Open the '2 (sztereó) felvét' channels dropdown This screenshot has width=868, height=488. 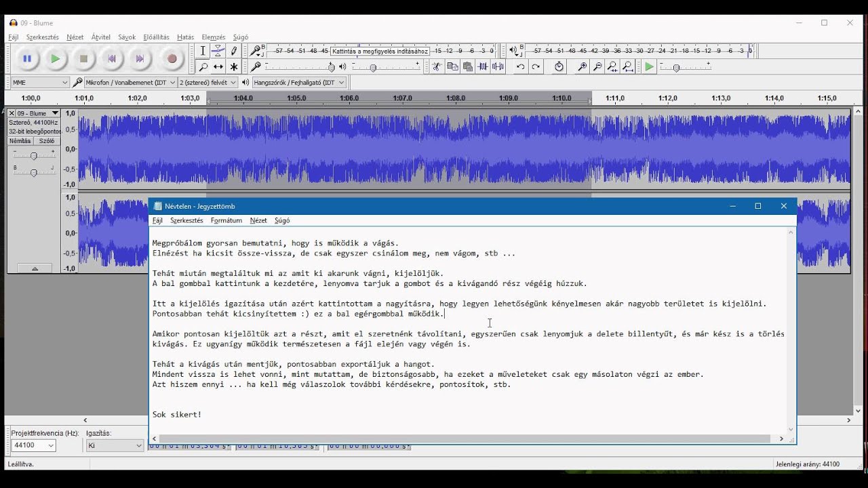[x=208, y=83]
